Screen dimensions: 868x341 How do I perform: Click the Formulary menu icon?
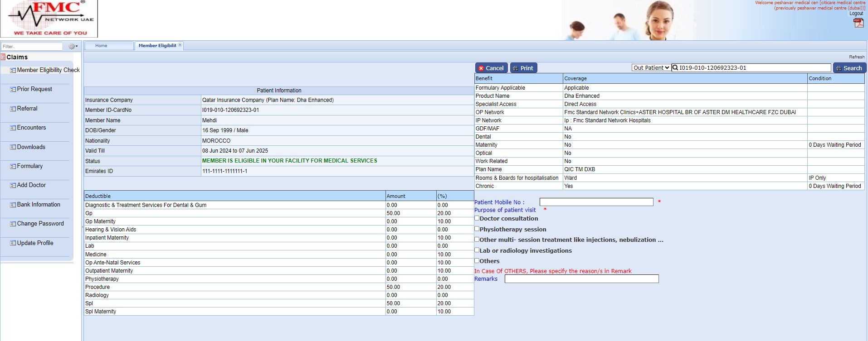pyautogui.click(x=13, y=167)
